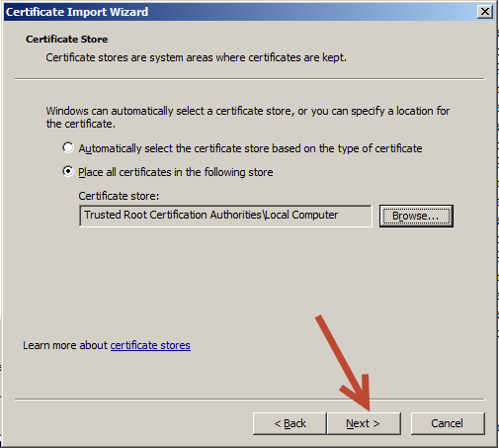The image size is (499, 448).
Task: Click the 'Certificate store:' field label
Action: click(x=119, y=196)
